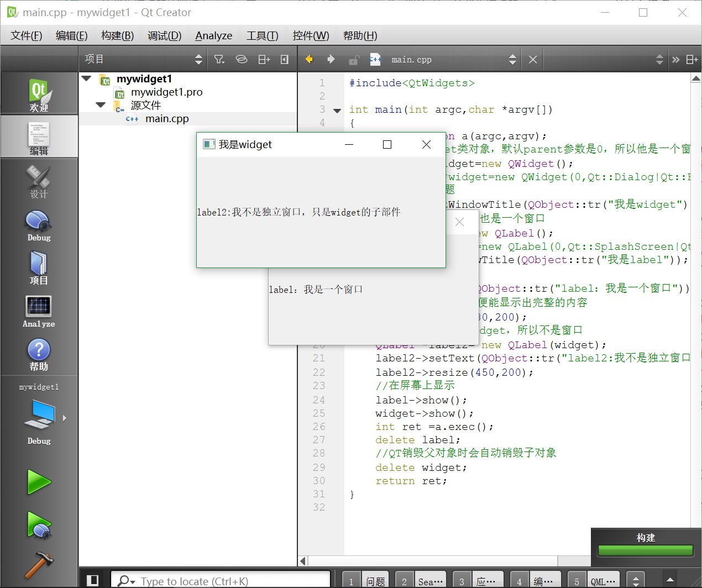
Task: Open the Welcome (欢迎) mode
Action: point(39,94)
